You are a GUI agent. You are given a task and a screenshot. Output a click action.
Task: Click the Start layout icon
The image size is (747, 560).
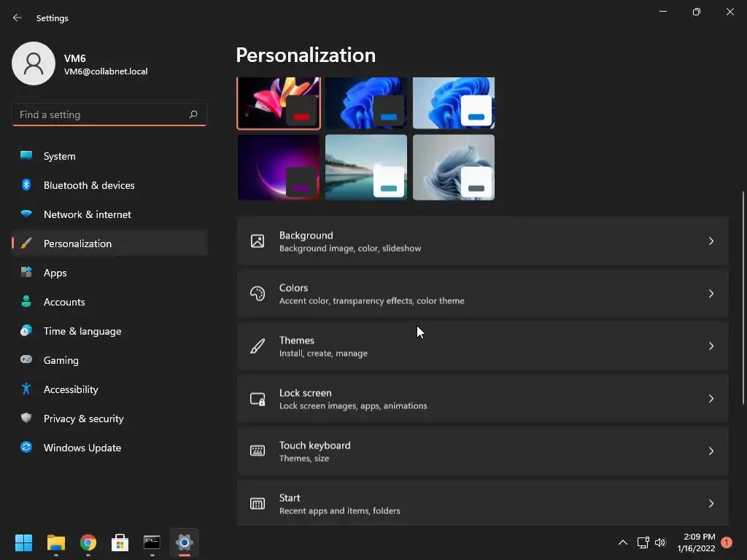coord(258,503)
